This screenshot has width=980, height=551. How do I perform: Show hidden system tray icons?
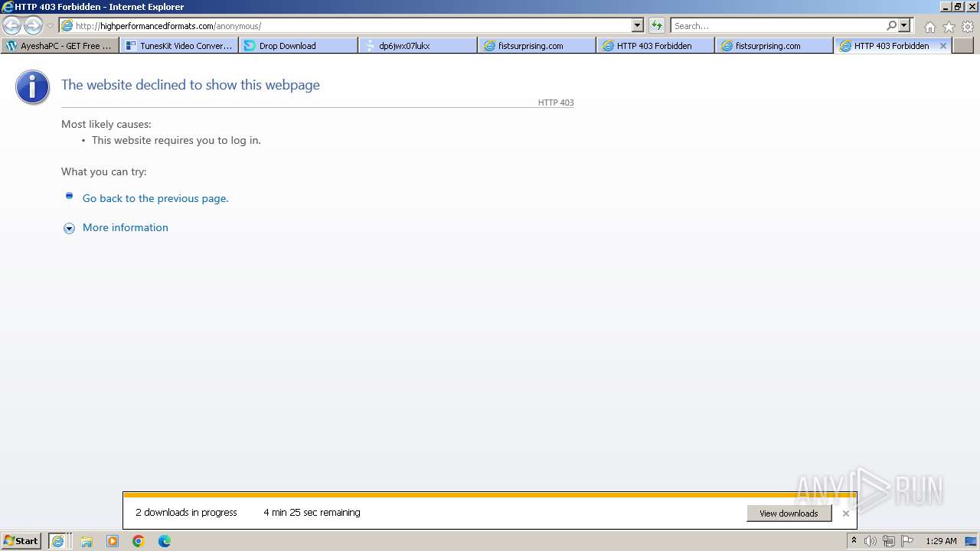point(854,541)
